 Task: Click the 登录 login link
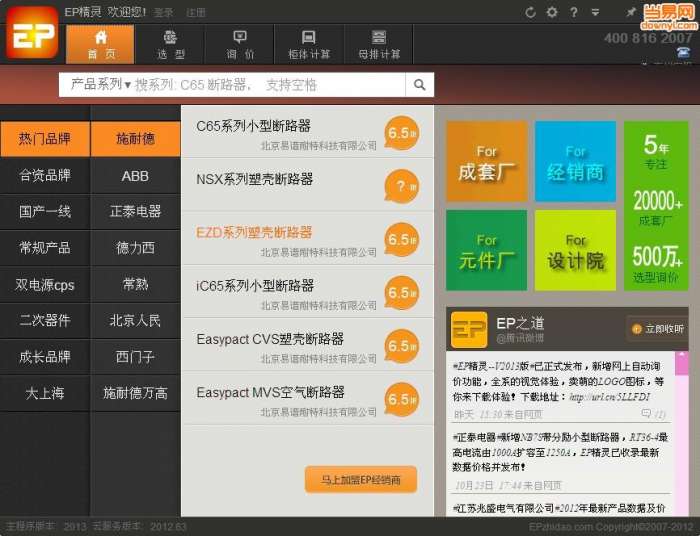[x=163, y=12]
